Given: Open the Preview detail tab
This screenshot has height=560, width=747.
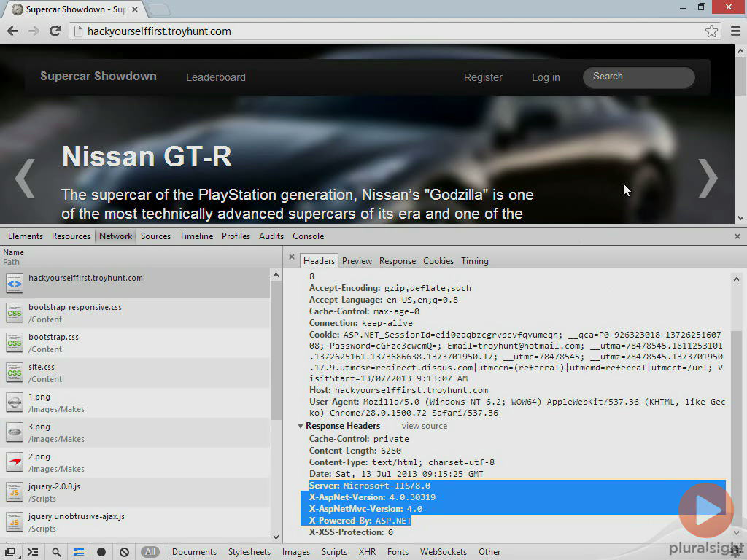Looking at the screenshot, I should click(357, 261).
